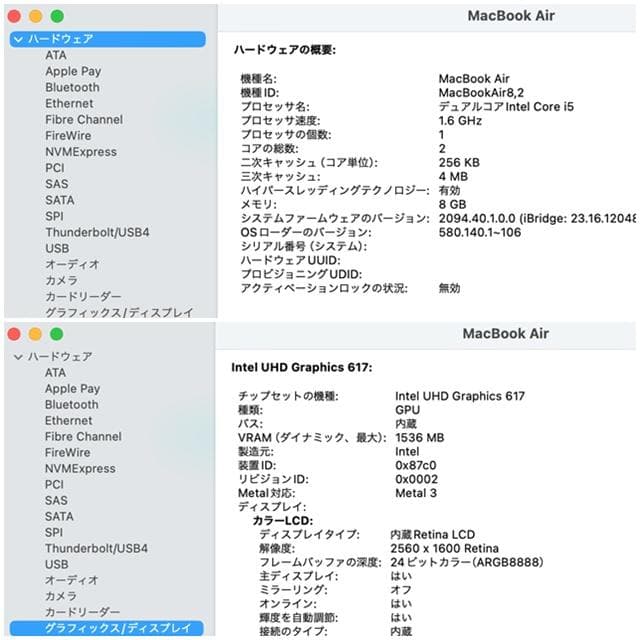Viewport: 640px width, 640px height.
Task: Select FireWire in top window sidebar
Action: (x=68, y=136)
